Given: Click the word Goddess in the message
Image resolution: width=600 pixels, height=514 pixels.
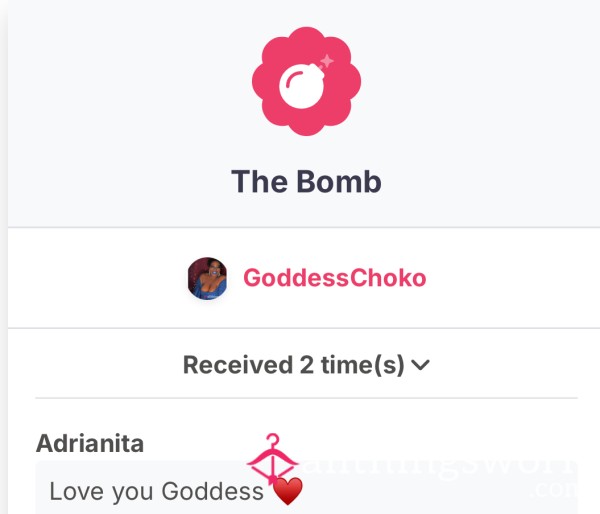Looking at the screenshot, I should coord(213,491).
